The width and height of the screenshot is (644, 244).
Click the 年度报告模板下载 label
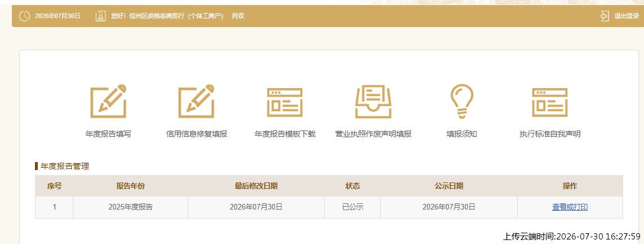click(x=285, y=134)
